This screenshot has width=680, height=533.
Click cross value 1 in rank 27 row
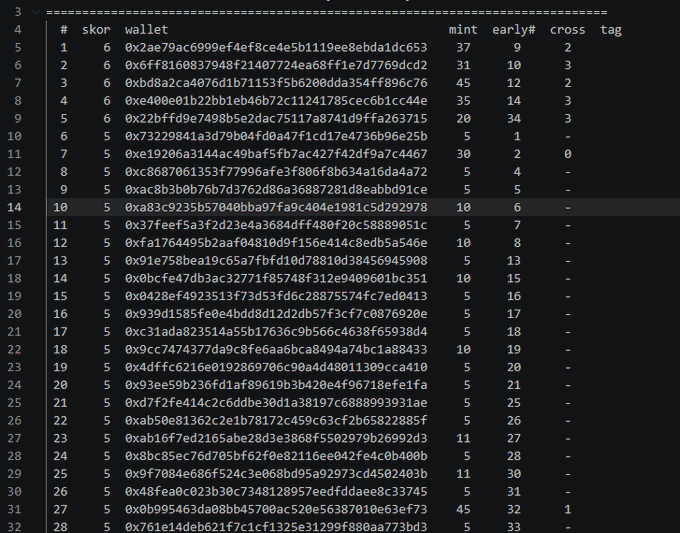[568, 510]
